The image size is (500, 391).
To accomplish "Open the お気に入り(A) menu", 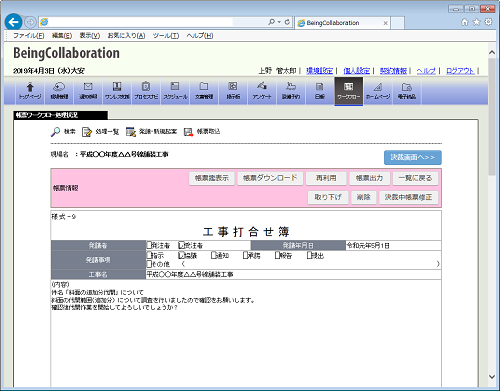I will point(126,36).
